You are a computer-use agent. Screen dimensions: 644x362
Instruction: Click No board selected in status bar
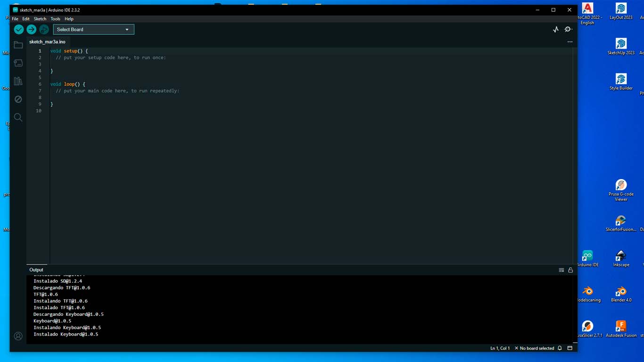tap(534, 348)
